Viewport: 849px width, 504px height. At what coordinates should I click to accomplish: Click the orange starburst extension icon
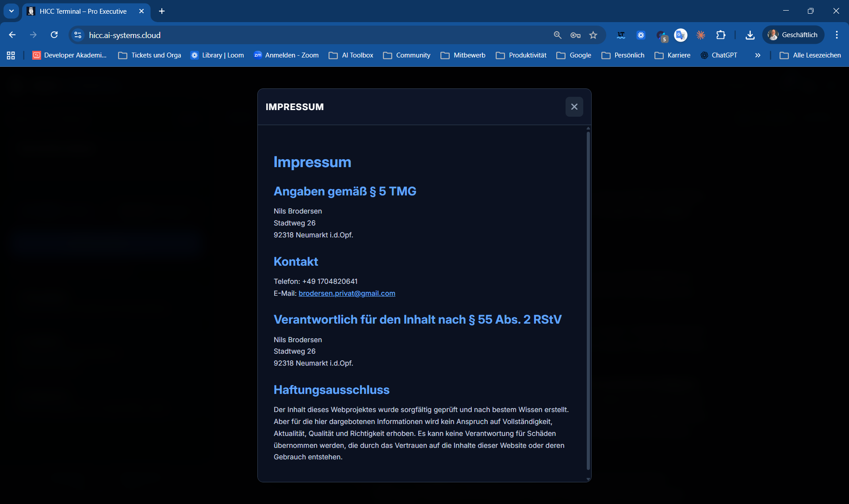click(x=700, y=35)
